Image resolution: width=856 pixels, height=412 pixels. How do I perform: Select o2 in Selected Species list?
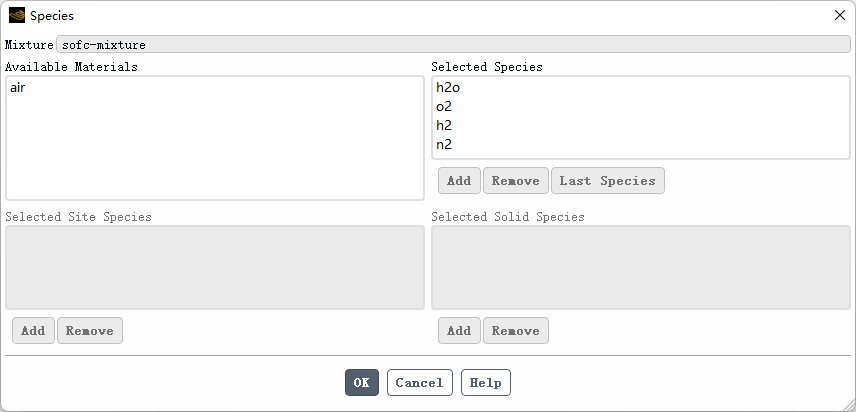445,107
